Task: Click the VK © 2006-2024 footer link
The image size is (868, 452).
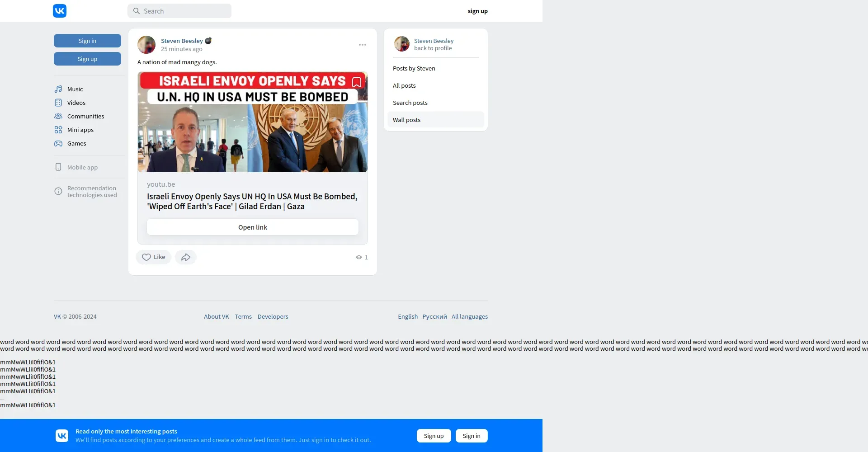Action: [75, 316]
